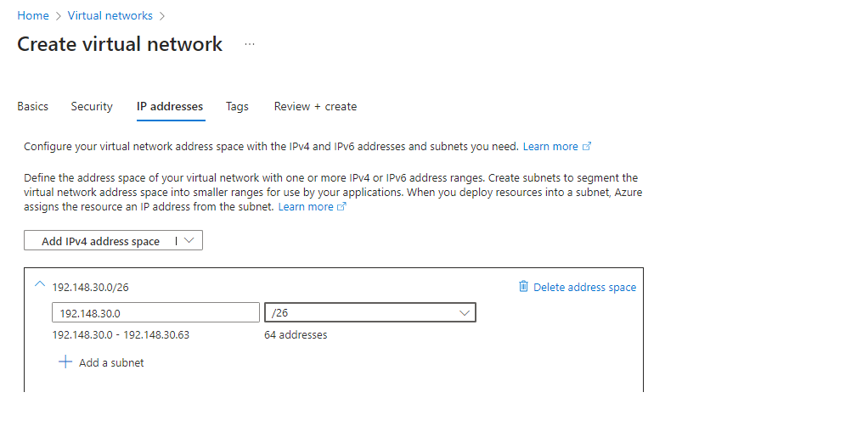Open the Review + create tab
The image size is (868, 426).
pos(315,107)
